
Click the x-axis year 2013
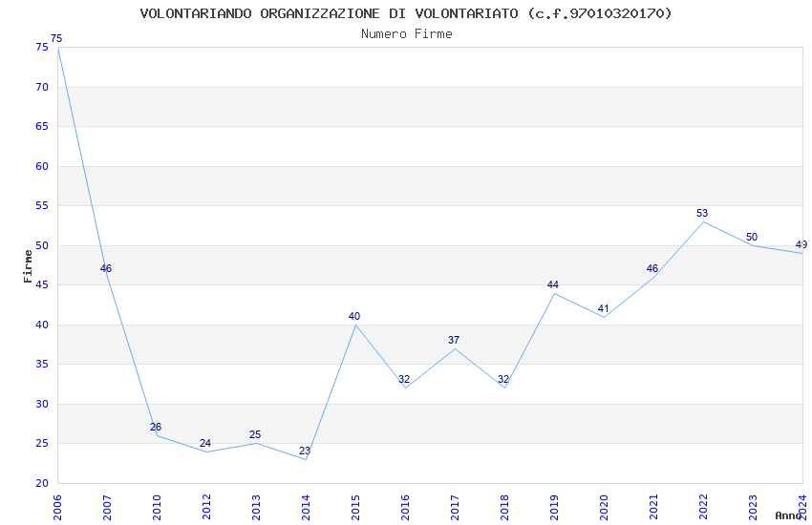pyautogui.click(x=256, y=508)
